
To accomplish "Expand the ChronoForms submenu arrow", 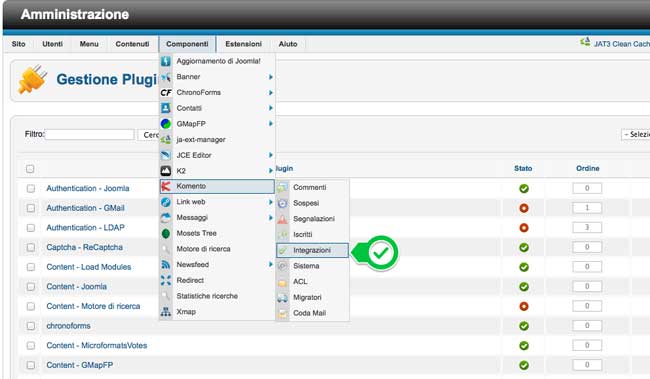I will 270,92.
